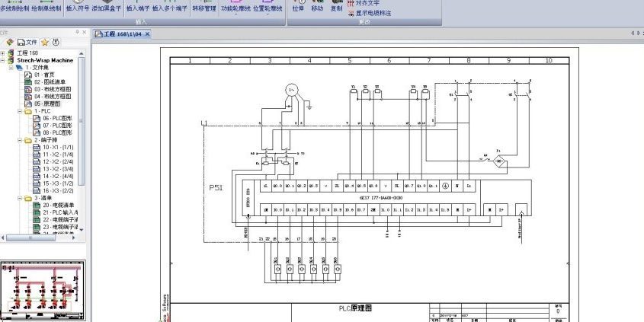Click 插入多个端子 to insert multiple terminals
644x322 pixels.
coord(170,7)
